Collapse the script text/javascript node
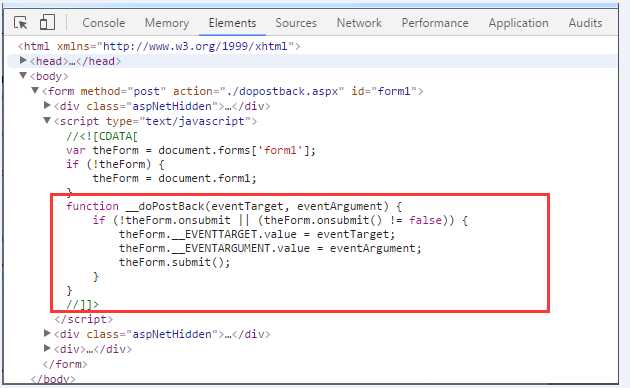630x388 pixels. pos(47,120)
